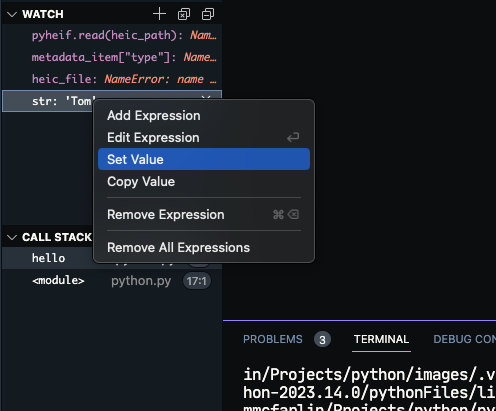This screenshot has height=411, width=496.
Task: Select the <module> call stack frame
Action: pos(112,280)
